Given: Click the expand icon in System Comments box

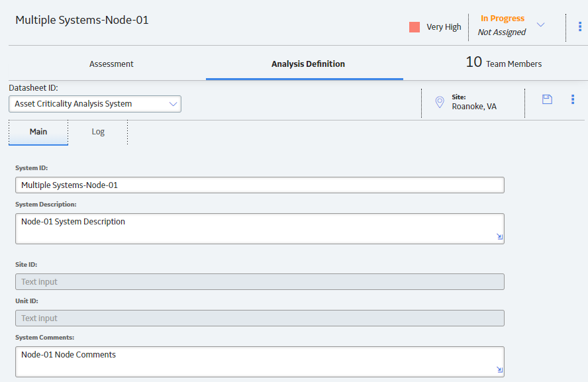Looking at the screenshot, I should tap(499, 369).
